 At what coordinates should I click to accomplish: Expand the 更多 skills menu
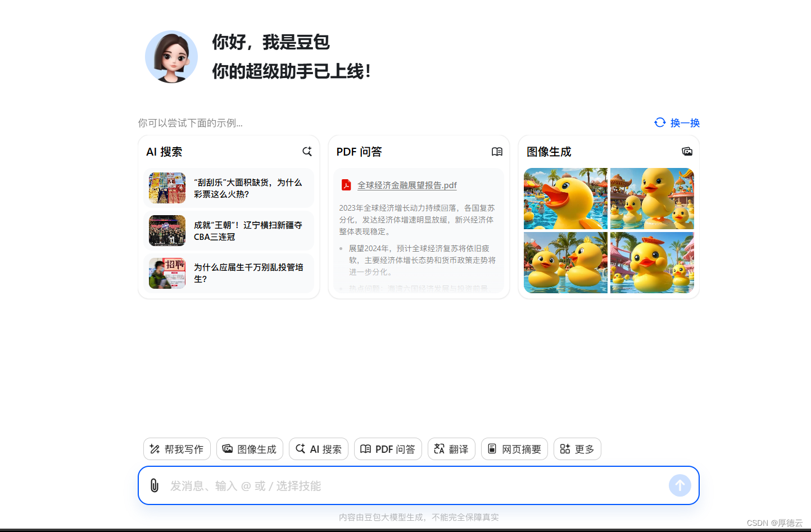pos(577,449)
